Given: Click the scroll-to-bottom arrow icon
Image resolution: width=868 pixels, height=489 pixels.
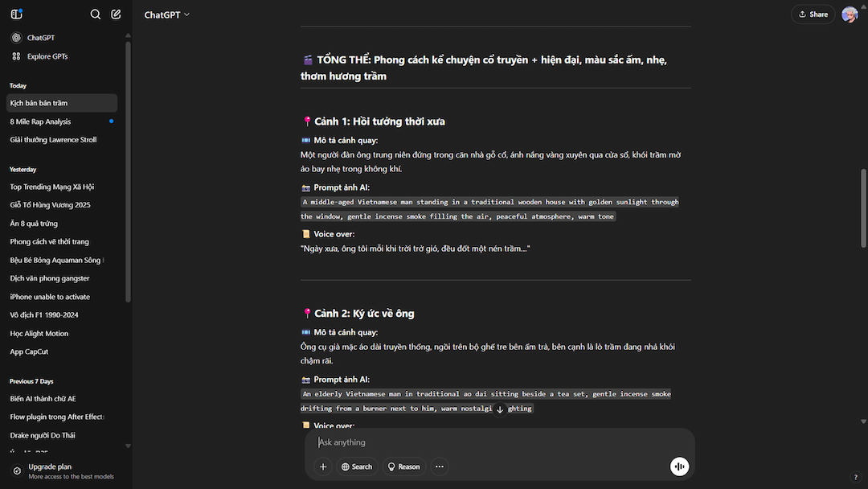Looking at the screenshot, I should tap(500, 410).
